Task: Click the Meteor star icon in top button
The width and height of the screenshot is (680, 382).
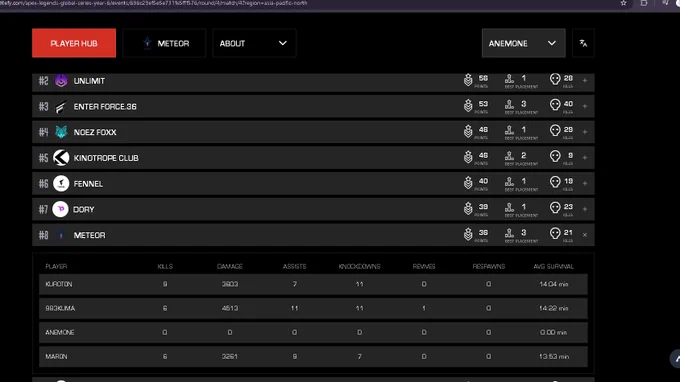Action: tap(147, 43)
